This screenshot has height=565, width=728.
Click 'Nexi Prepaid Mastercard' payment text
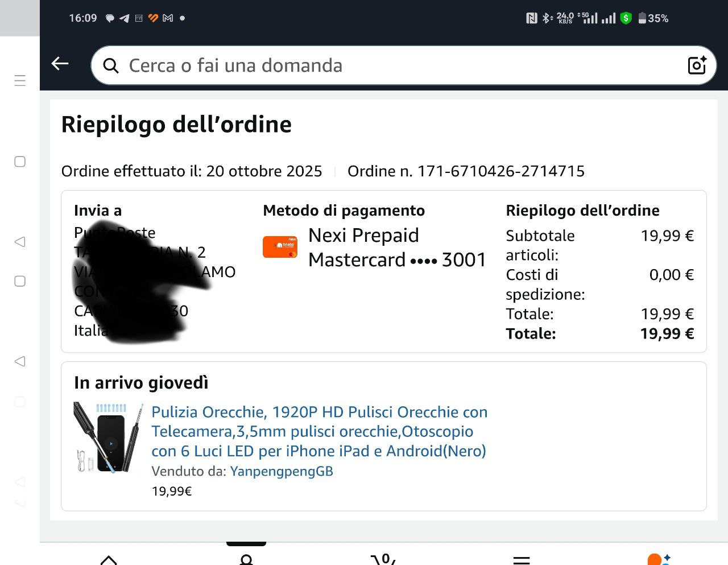(x=397, y=248)
